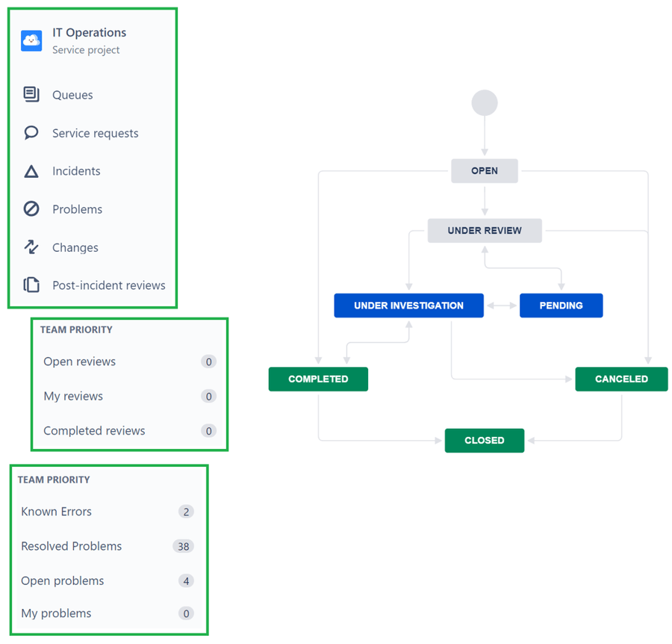Click the Incidents triangle icon
Screen dimensions: 672x644
click(x=30, y=171)
